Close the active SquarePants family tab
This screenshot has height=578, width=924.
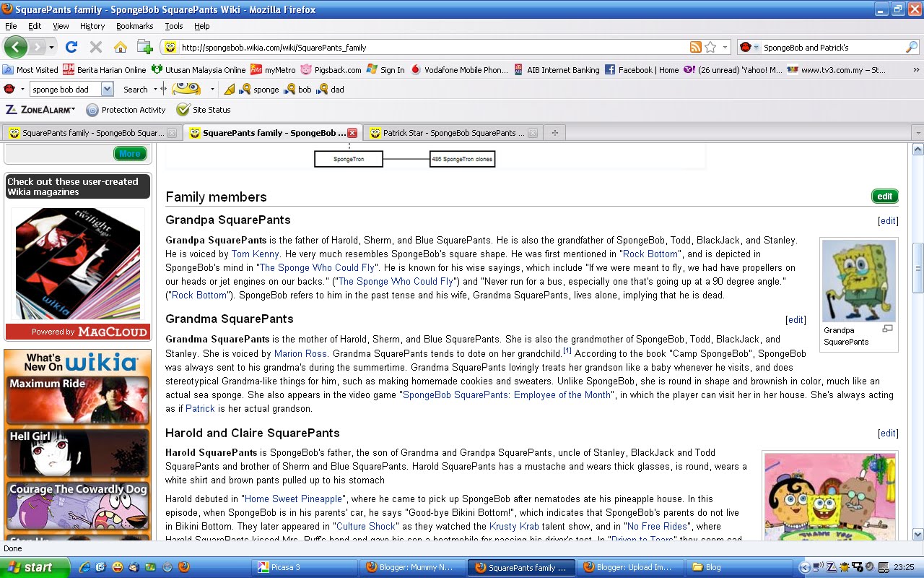coord(352,133)
